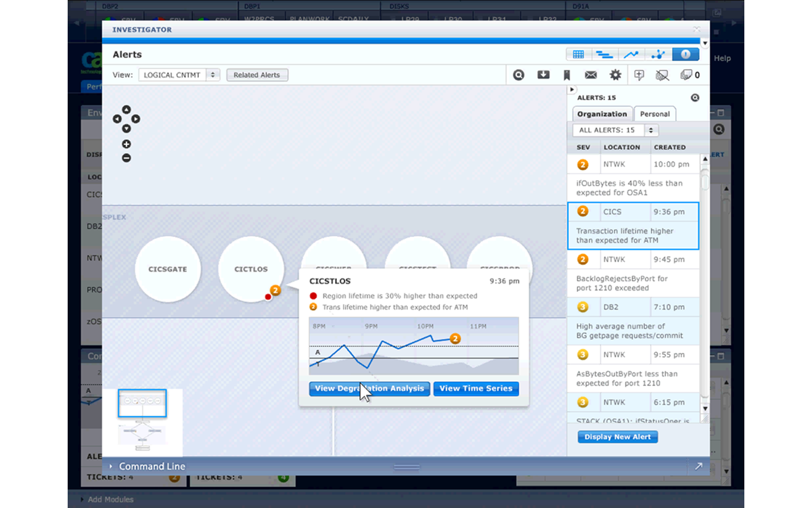This screenshot has width=812, height=508.
Task: Hide comments with crossed-out bubble icon
Action: pyautogui.click(x=662, y=75)
